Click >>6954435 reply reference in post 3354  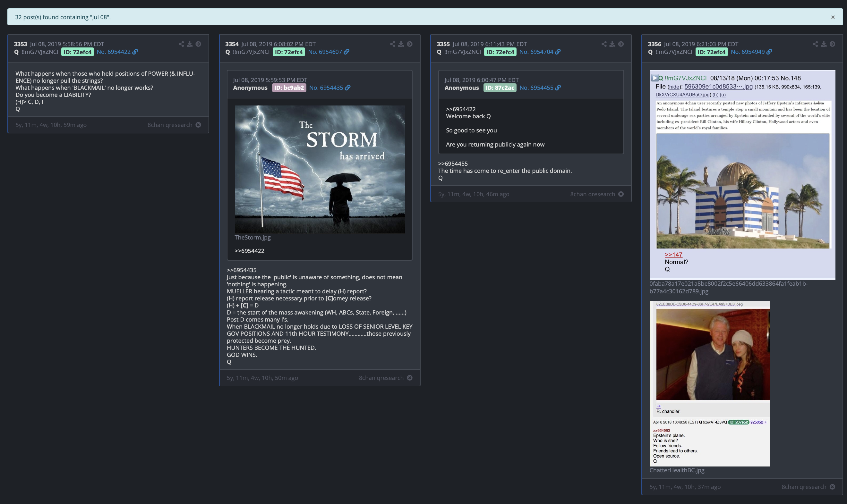[242, 270]
